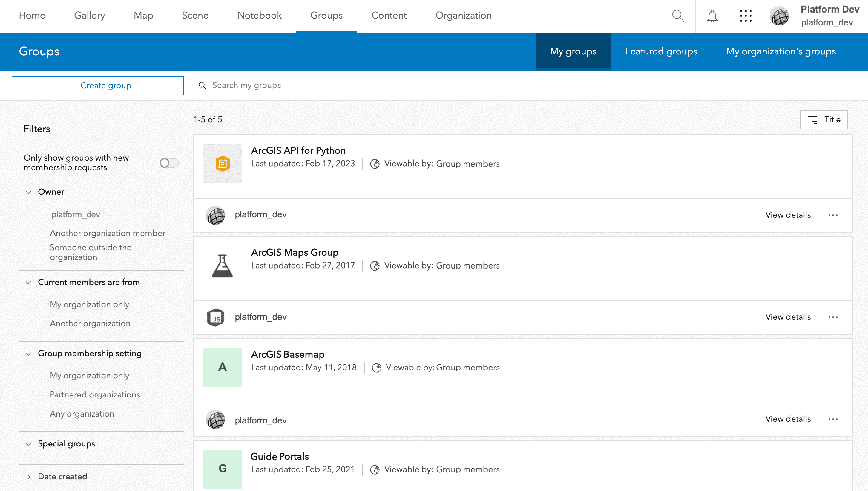Screen dimensions: 868x491
Task: Click the notifications bell icon
Action: click(x=712, y=16)
